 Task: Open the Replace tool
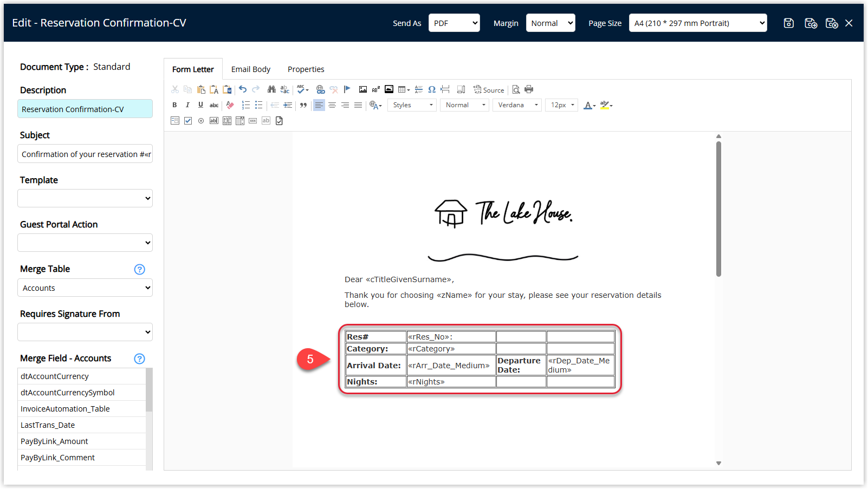point(284,89)
